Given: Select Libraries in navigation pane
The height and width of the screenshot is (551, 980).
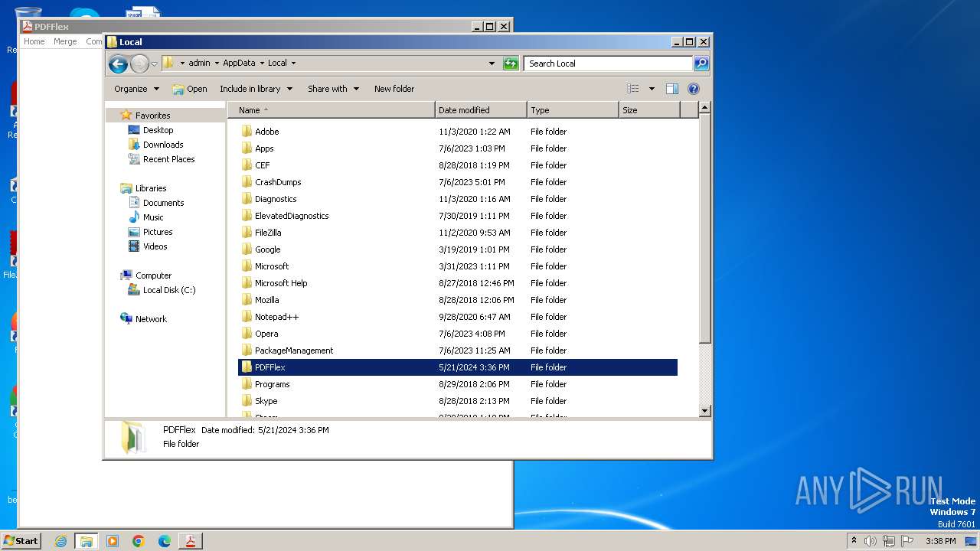Looking at the screenshot, I should tap(151, 188).
